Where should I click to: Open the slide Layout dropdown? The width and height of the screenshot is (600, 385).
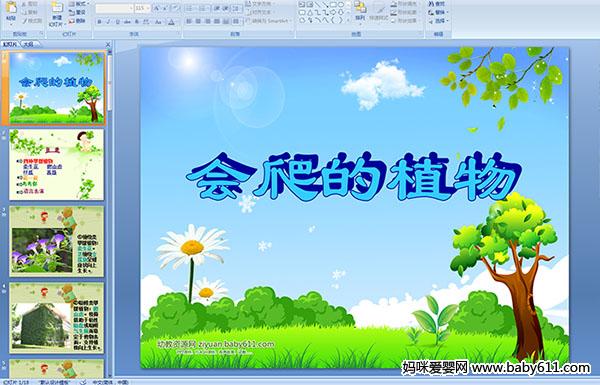tap(78, 4)
